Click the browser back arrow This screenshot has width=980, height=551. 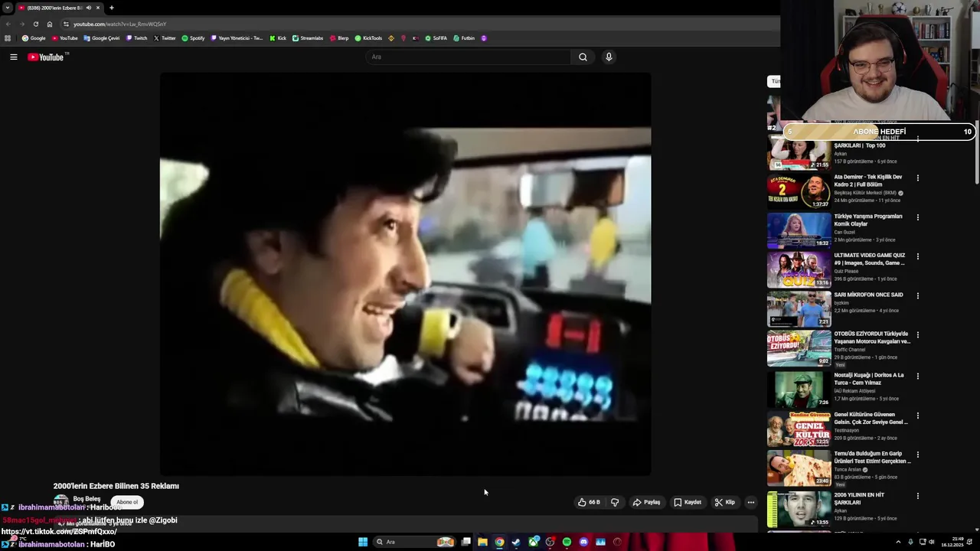8,24
